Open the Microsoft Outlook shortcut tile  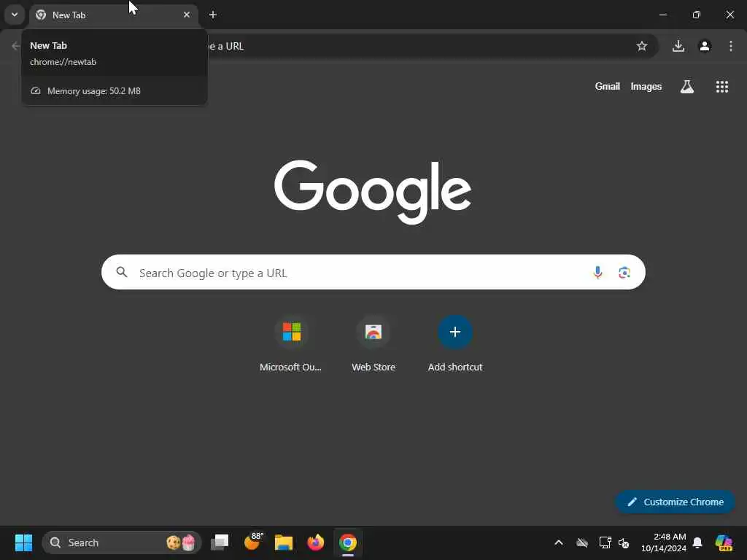tap(290, 344)
